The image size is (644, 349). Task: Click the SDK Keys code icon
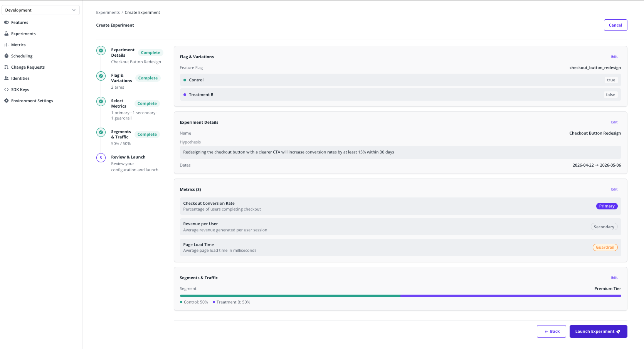(7, 89)
